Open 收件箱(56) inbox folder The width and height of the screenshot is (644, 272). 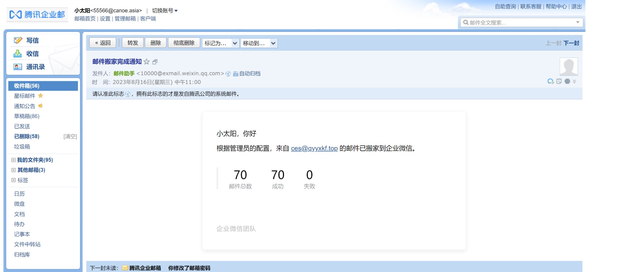pos(43,86)
